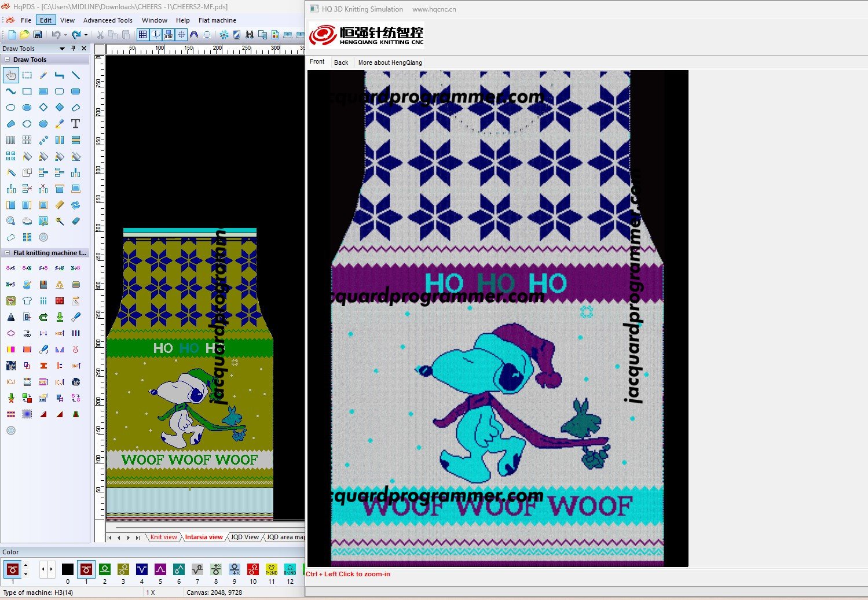
Task: Select color swatch number 4 (blue)
Action: tap(142, 569)
